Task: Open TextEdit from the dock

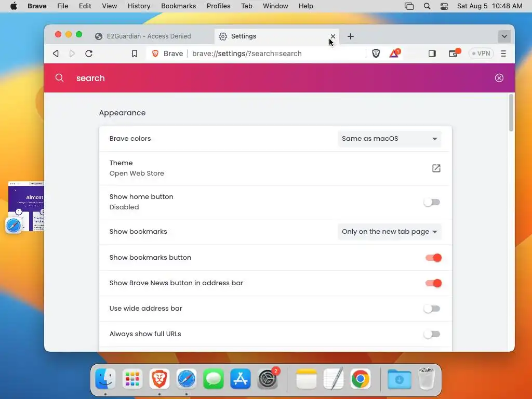Action: click(x=333, y=379)
